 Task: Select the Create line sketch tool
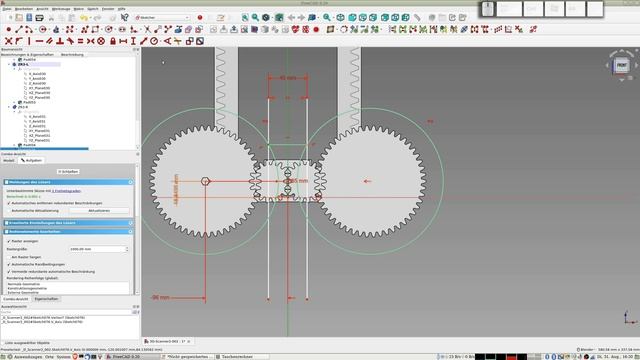pos(19,29)
